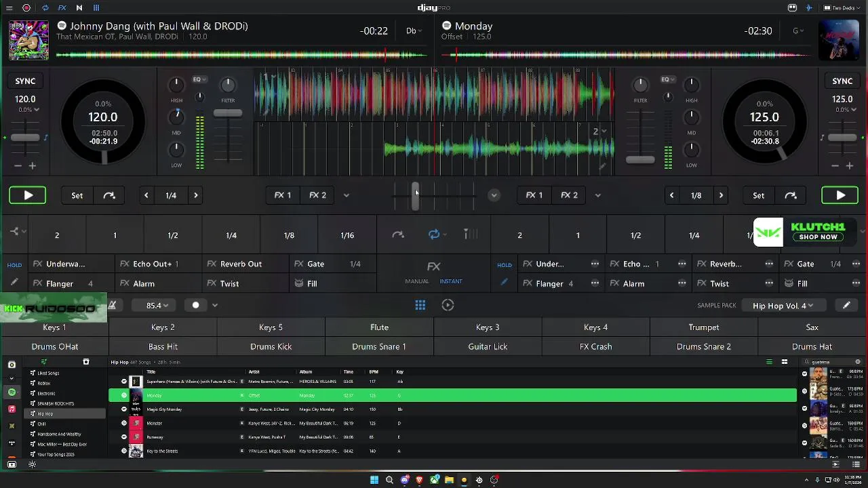Image resolution: width=868 pixels, height=488 pixels.
Task: Edit left instant FX pencil icon
Action: pos(14,283)
